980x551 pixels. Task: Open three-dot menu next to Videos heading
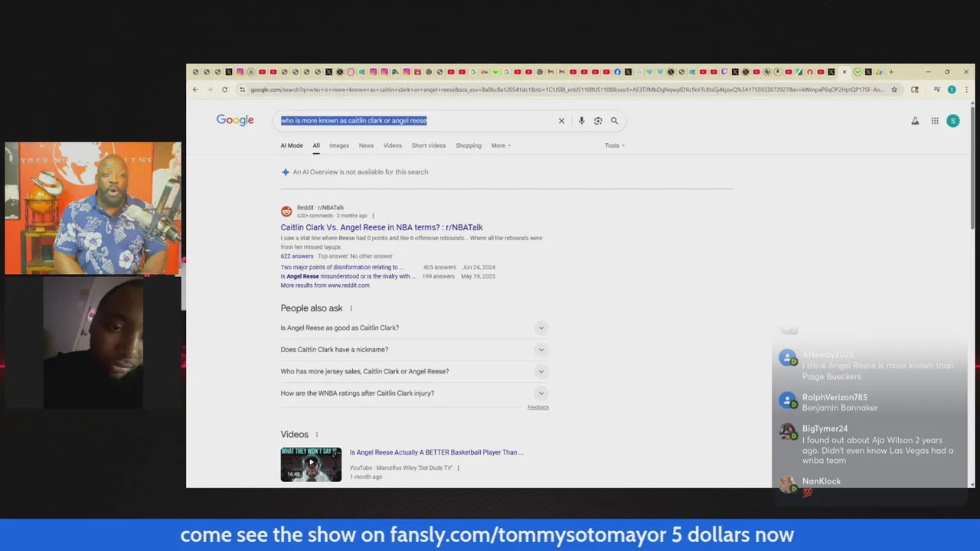click(316, 435)
